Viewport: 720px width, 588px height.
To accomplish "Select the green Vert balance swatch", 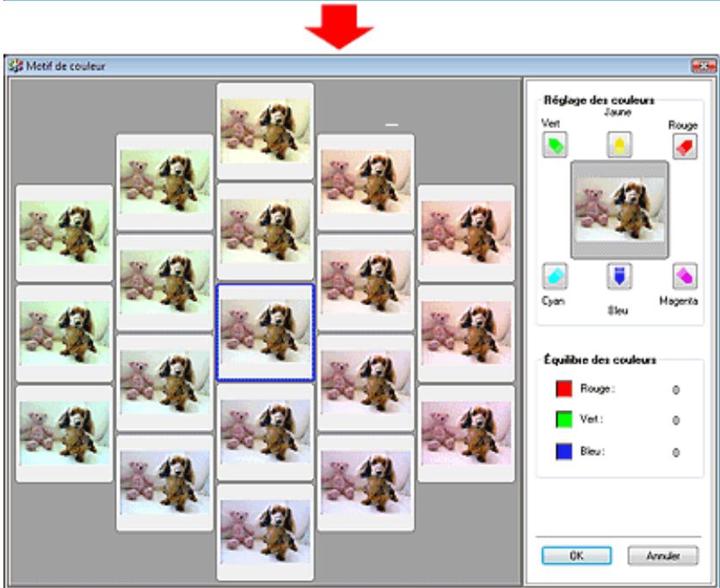I will (x=564, y=420).
